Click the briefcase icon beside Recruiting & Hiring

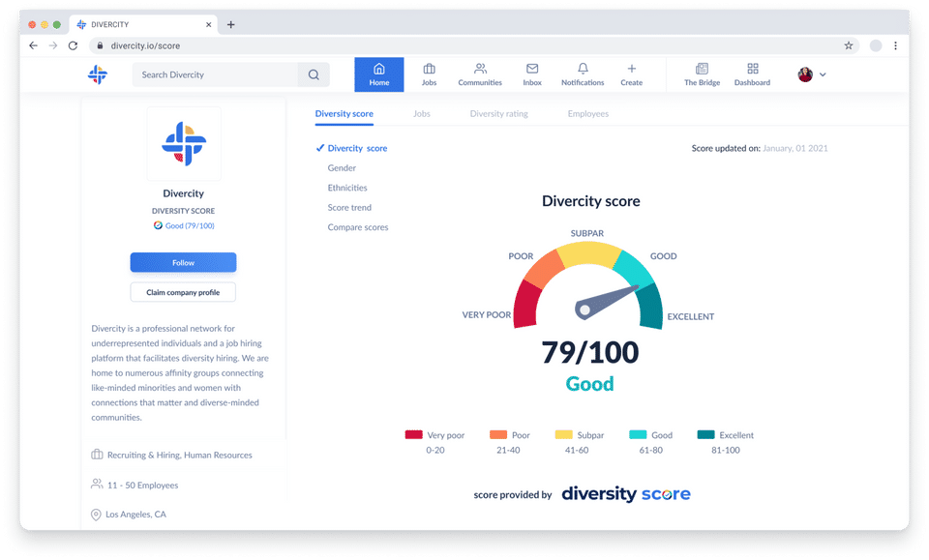click(x=97, y=455)
